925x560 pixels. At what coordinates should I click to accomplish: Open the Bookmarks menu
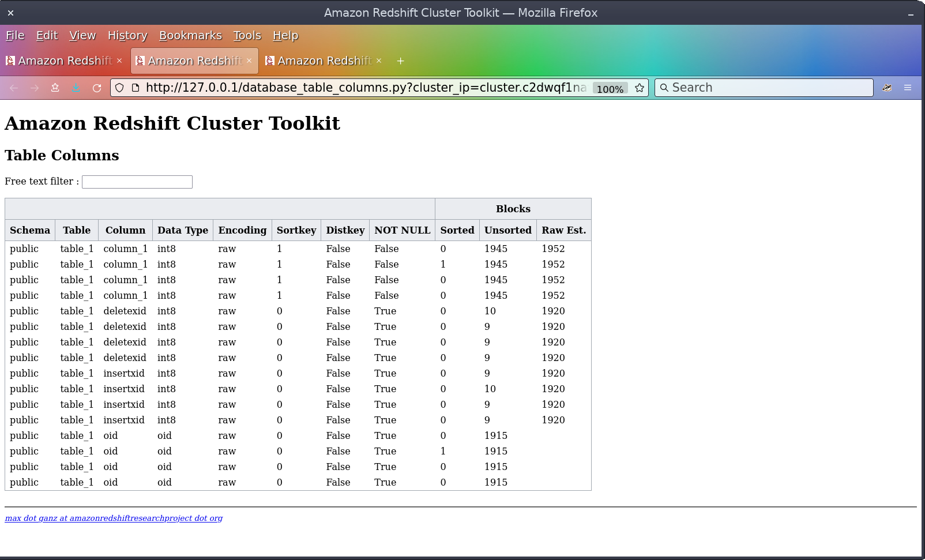click(x=190, y=35)
